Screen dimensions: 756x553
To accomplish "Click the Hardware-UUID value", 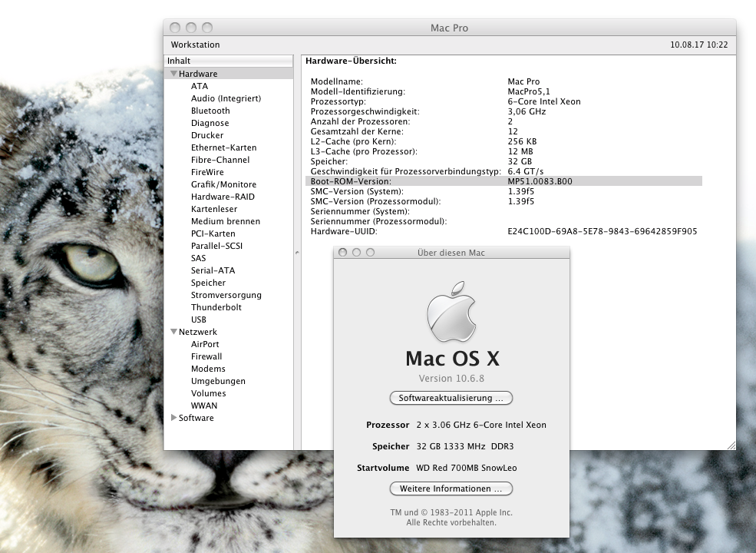I will [602, 232].
